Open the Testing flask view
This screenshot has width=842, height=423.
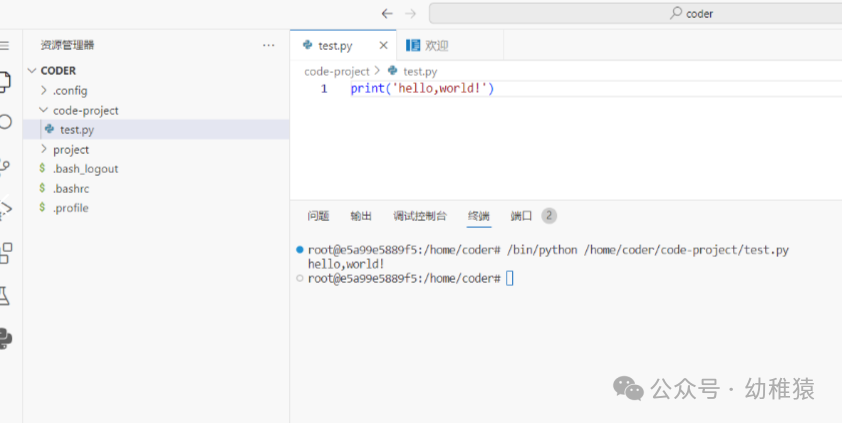click(4, 295)
